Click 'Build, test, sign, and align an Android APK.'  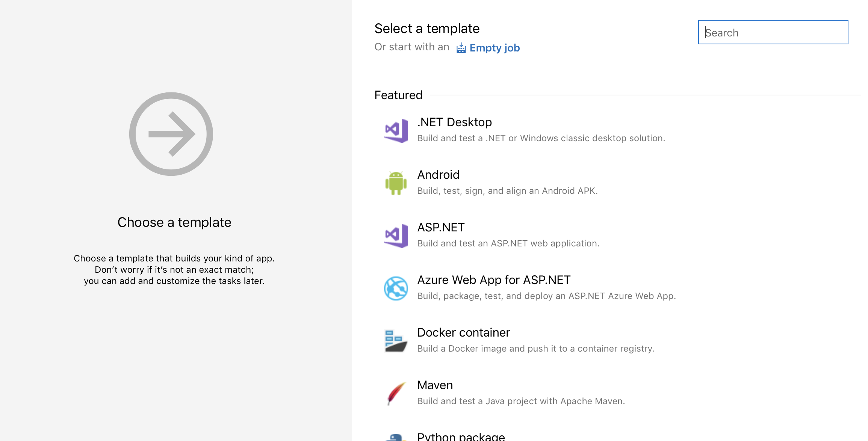coord(507,191)
